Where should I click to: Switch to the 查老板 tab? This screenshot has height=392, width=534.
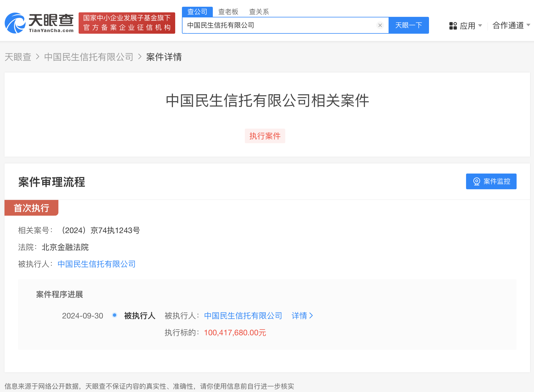228,12
